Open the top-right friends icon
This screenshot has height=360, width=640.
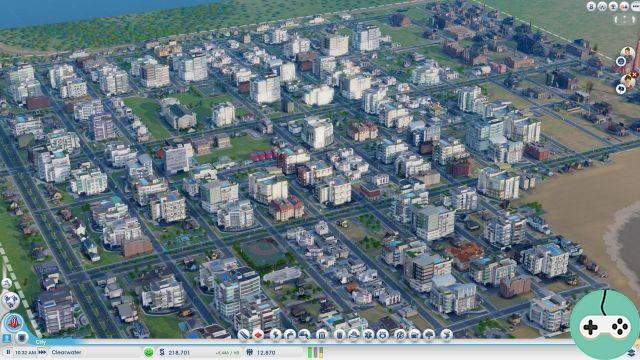pos(624,6)
